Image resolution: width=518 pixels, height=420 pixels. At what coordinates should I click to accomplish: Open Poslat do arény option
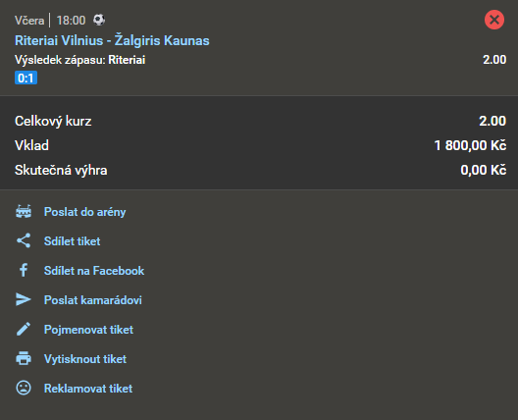pyautogui.click(x=85, y=212)
